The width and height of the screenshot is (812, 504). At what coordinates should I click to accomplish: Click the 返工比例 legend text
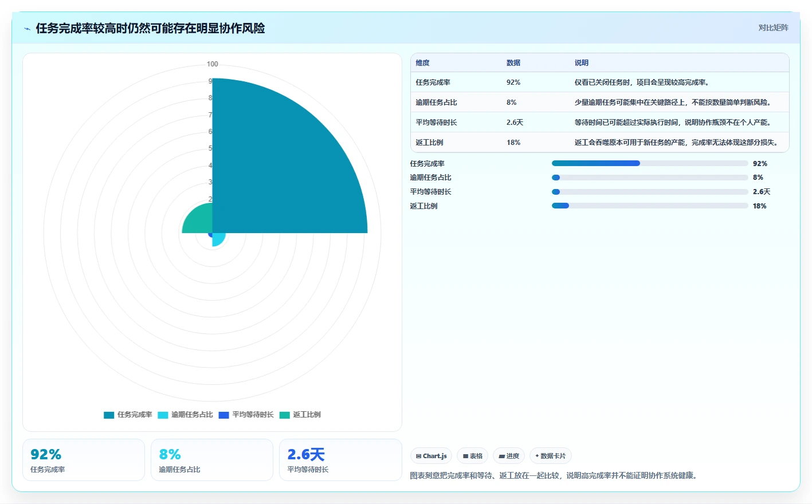coord(307,415)
